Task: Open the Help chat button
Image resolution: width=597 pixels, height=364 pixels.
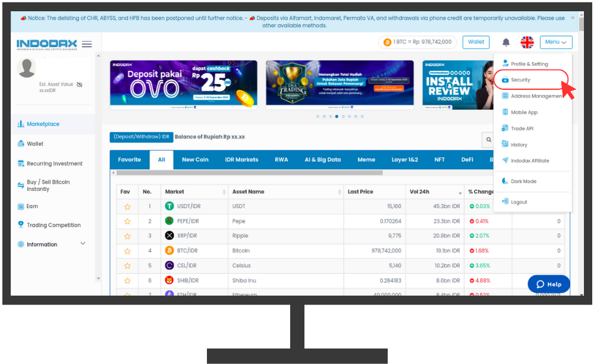Action: (549, 284)
